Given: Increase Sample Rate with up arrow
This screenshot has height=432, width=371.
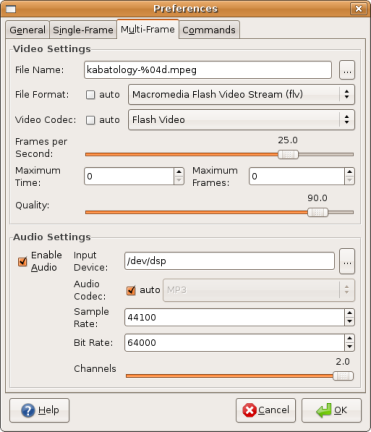Looking at the screenshot, I should click(x=349, y=313).
